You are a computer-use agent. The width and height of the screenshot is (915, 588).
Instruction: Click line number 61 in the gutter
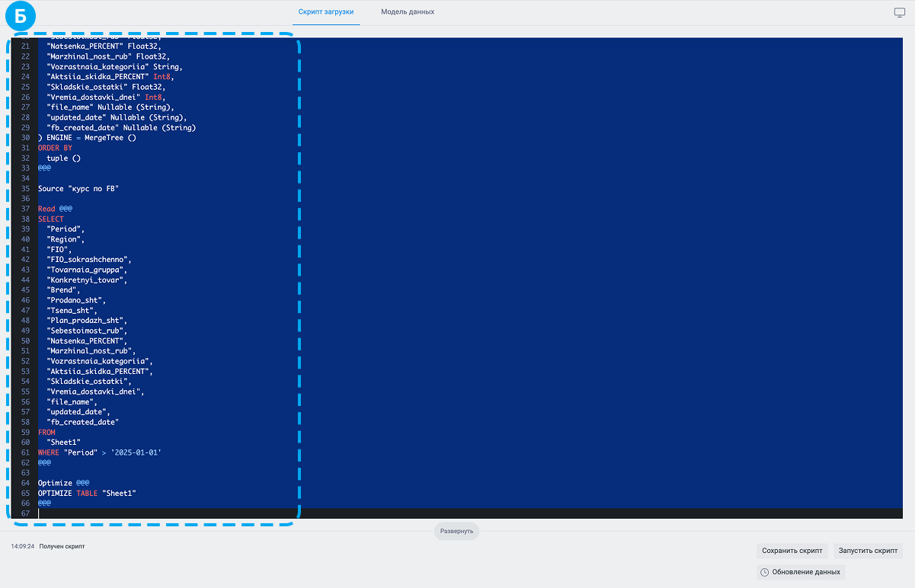point(24,452)
